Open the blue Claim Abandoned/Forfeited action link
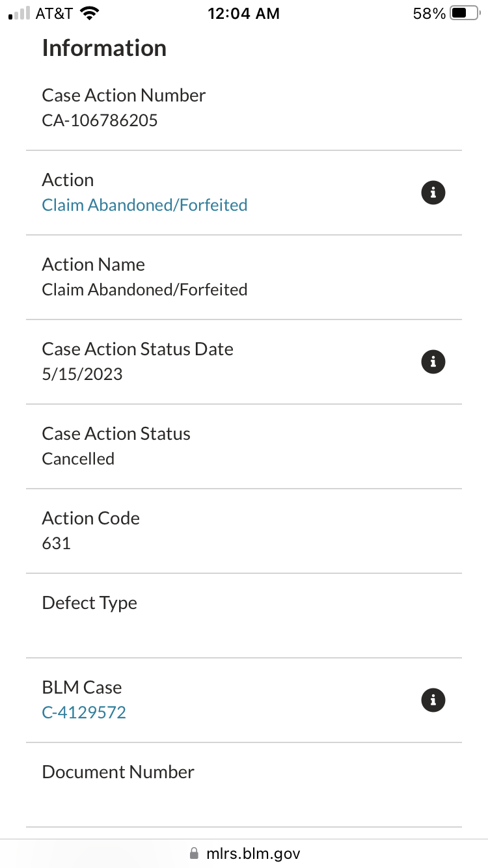This screenshot has width=488, height=868. [144, 205]
